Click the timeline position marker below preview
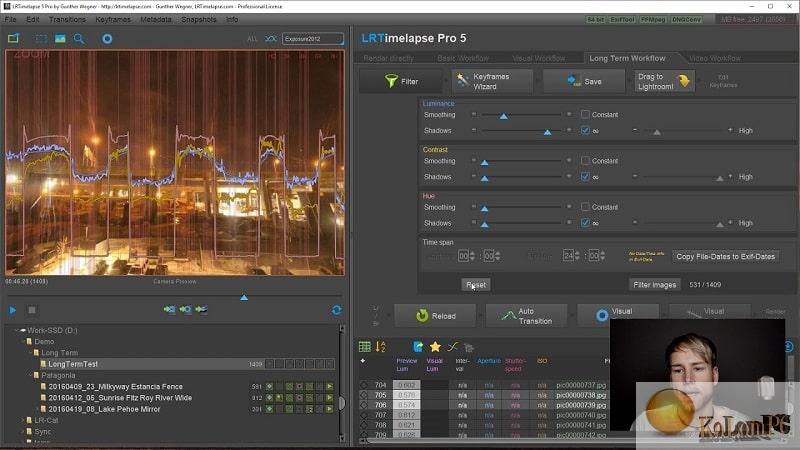Screen dimensions: 800x450 click(244, 297)
